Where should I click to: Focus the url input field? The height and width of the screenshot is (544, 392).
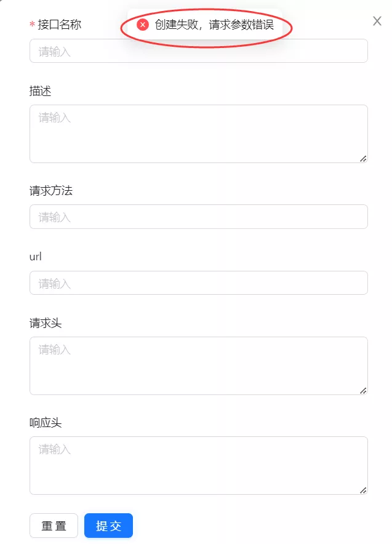click(198, 283)
